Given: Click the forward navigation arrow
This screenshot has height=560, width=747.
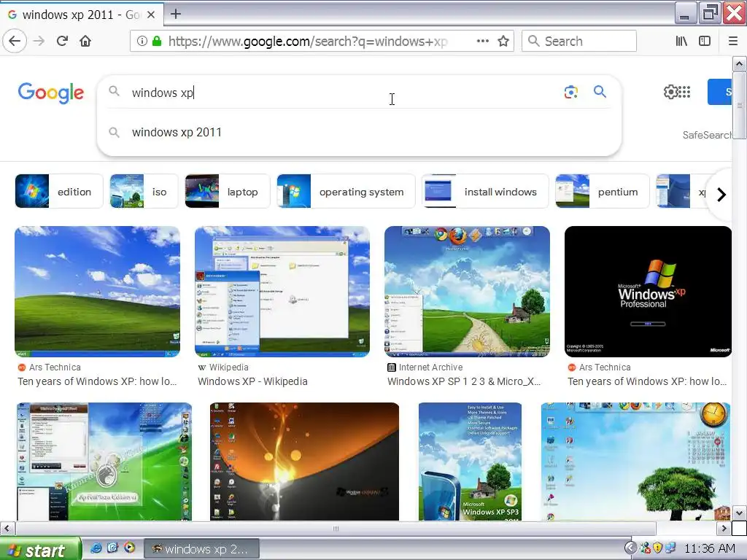Looking at the screenshot, I should [x=39, y=41].
